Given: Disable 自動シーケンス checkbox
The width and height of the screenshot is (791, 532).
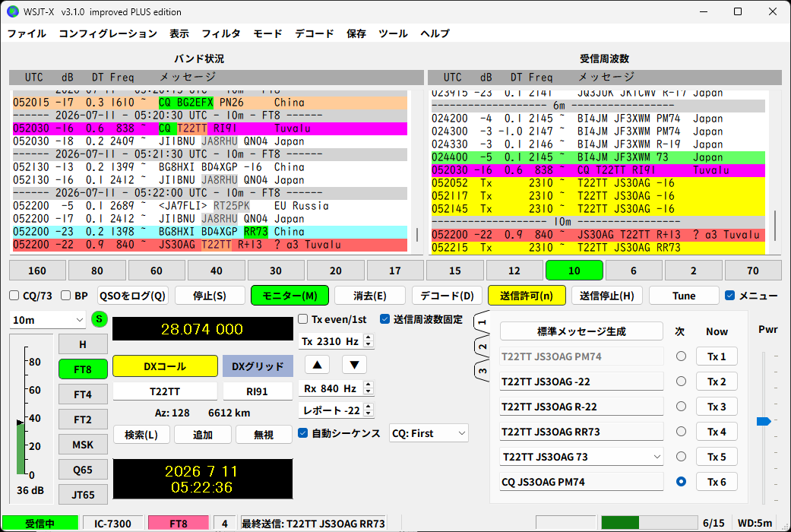Looking at the screenshot, I should [302, 433].
